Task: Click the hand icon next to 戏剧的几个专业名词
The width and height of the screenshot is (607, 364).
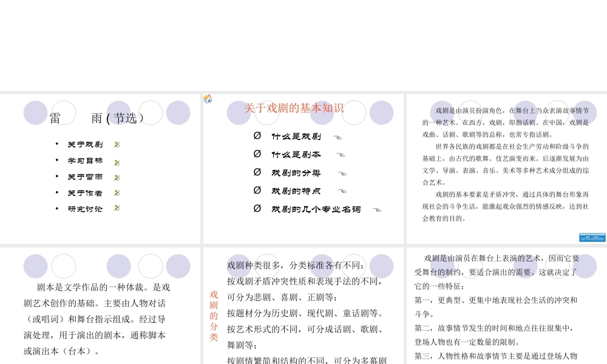Action: coord(377,210)
